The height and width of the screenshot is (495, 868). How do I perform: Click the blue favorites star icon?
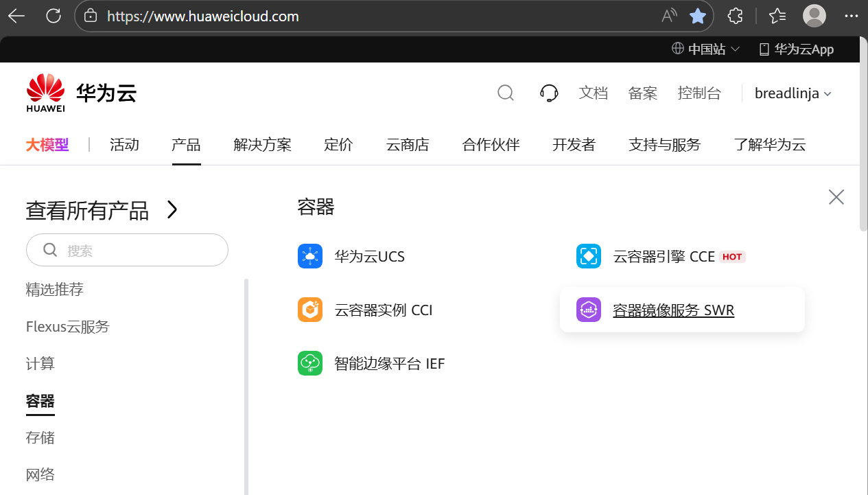click(x=698, y=16)
